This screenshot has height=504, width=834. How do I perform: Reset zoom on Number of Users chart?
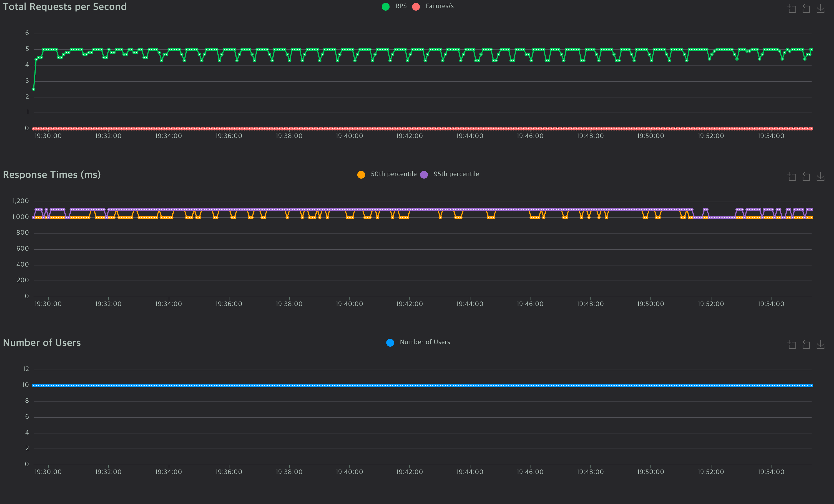tap(806, 345)
